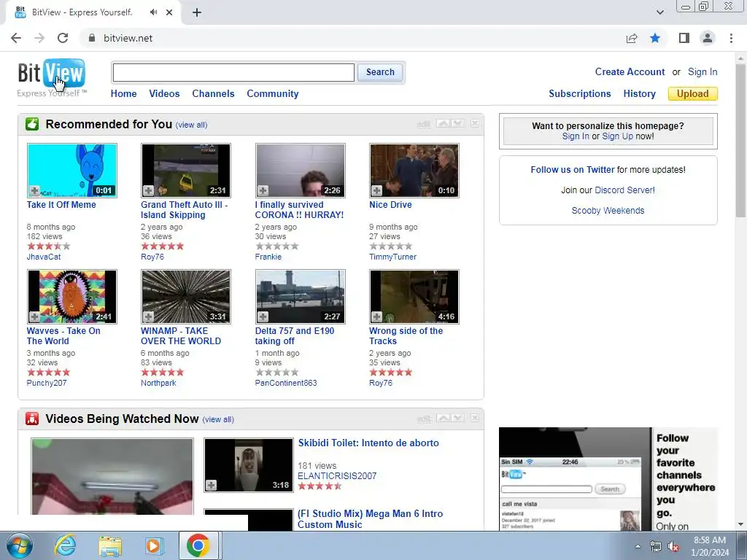The width and height of the screenshot is (747, 560).
Task: View site info via lock icon
Action: pyautogui.click(x=92, y=38)
